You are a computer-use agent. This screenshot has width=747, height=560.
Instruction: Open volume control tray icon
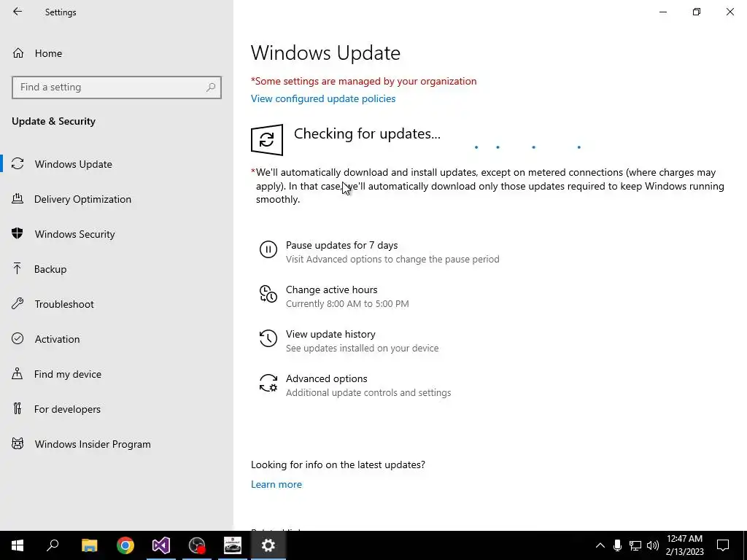click(653, 545)
